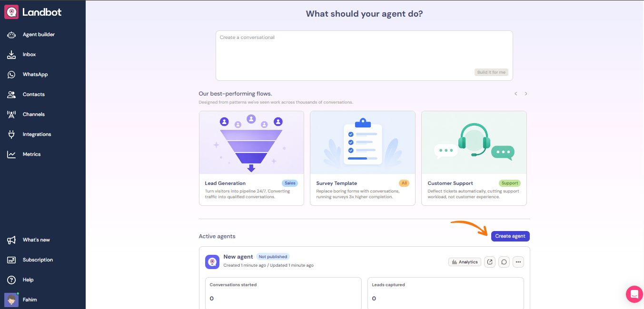Open the Inbox tray icon

pos(11,55)
